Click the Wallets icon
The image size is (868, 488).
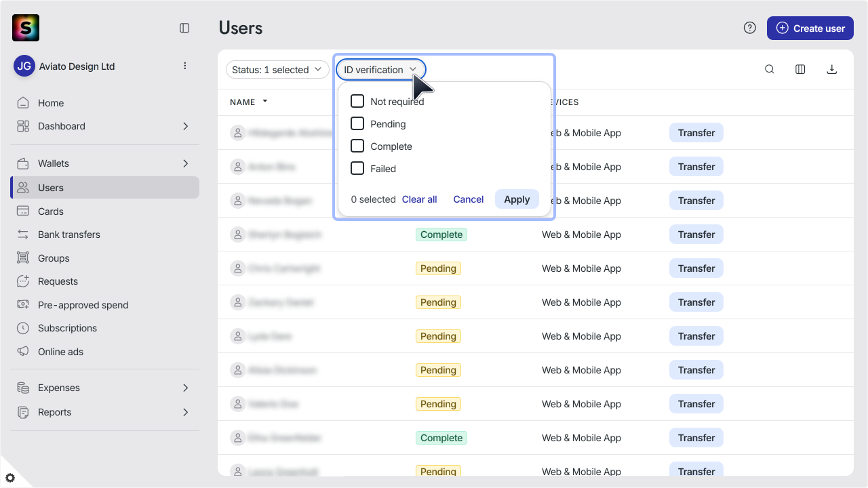[23, 163]
